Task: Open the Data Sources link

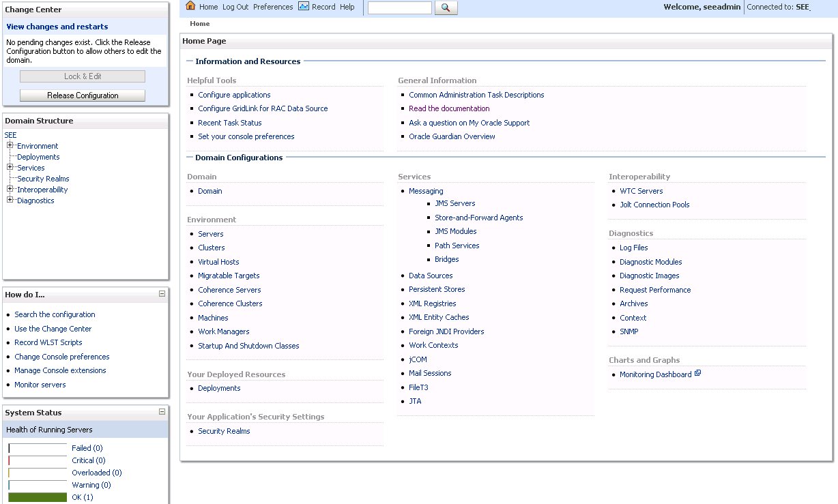Action: tap(431, 276)
